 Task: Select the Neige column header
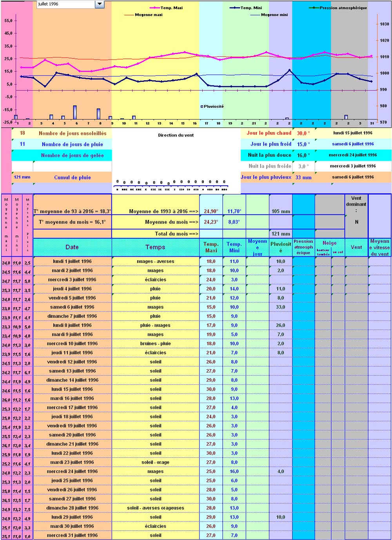pyautogui.click(x=329, y=243)
